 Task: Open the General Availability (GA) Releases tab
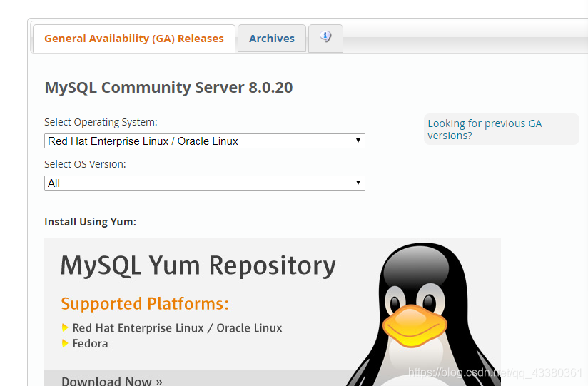134,39
